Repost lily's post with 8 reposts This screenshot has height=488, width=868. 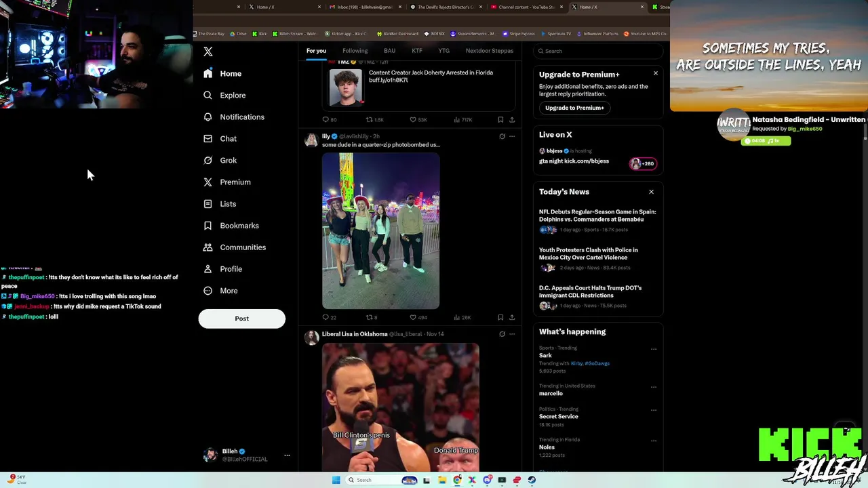[x=372, y=317]
